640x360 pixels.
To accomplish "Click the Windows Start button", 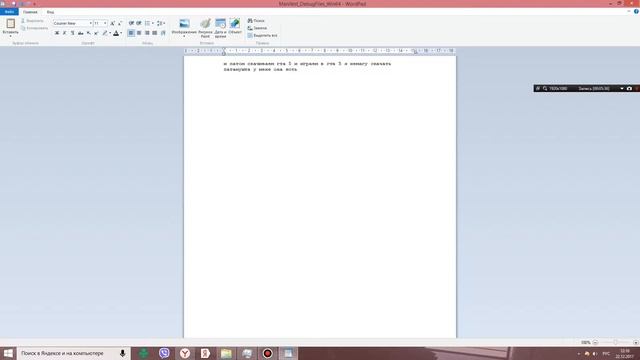I will [x=8, y=353].
